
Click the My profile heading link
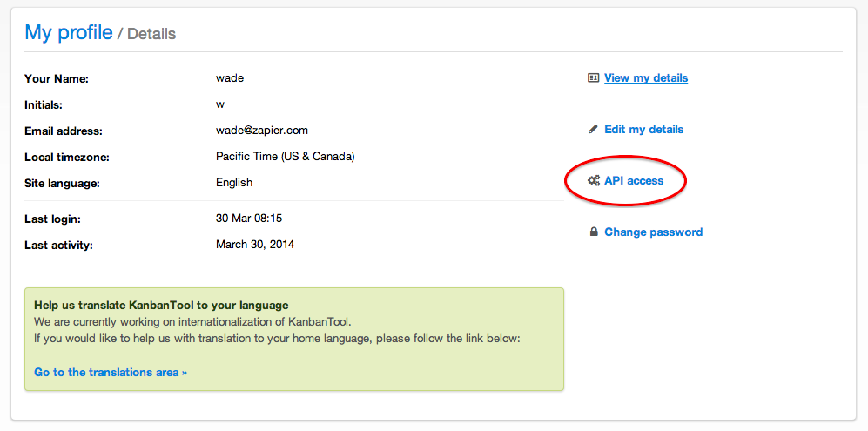pos(69,33)
